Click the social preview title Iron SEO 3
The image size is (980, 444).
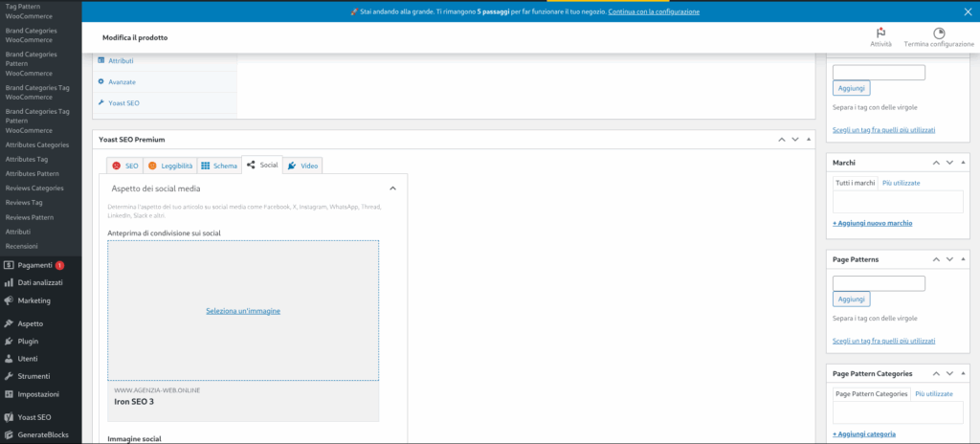pyautogui.click(x=134, y=402)
